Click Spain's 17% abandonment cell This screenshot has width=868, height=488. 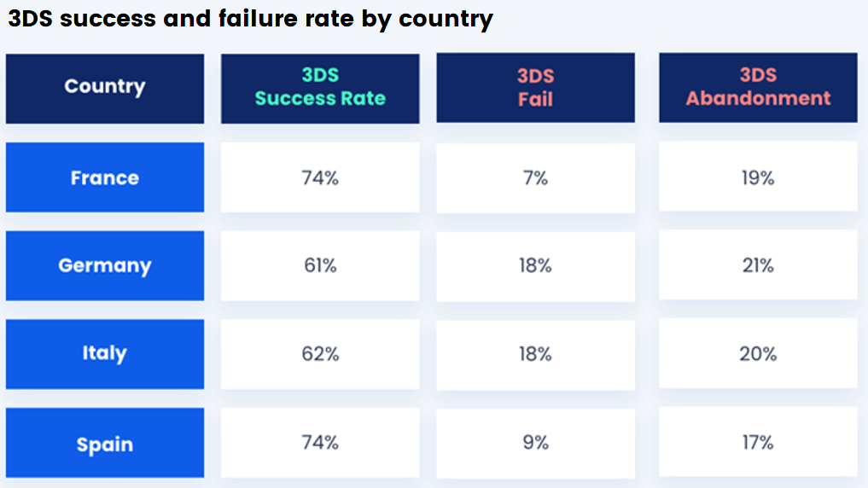(758, 443)
